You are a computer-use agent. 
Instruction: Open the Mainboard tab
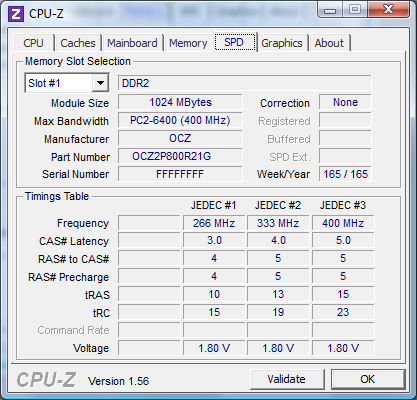click(132, 43)
